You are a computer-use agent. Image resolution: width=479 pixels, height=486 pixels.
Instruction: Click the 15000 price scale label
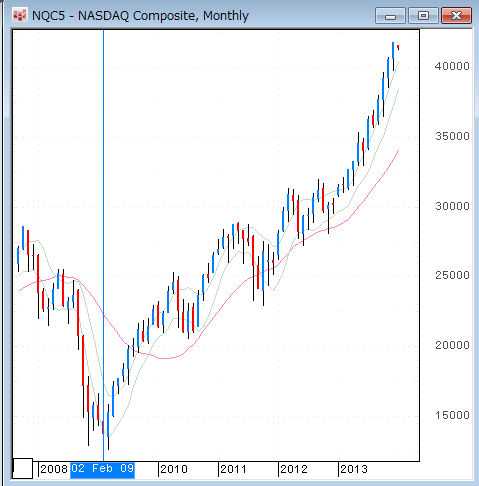452,415
